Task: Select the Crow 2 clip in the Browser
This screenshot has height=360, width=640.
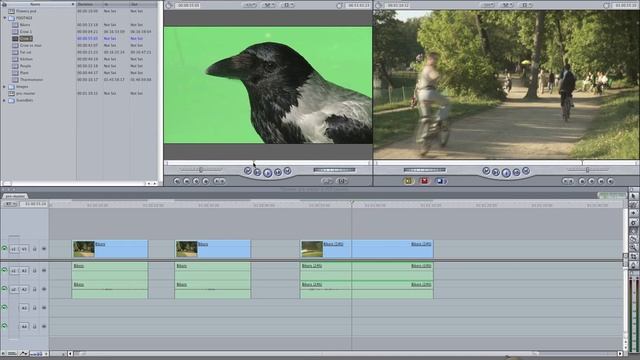Action: 26,38
